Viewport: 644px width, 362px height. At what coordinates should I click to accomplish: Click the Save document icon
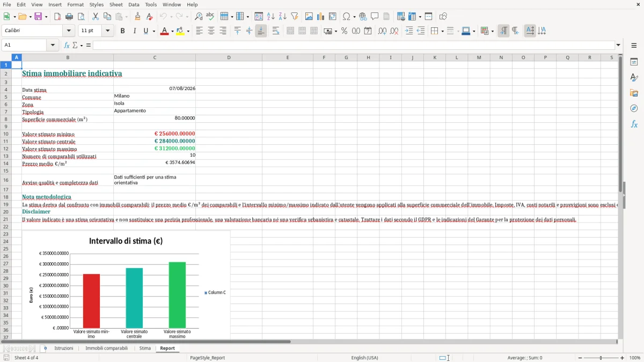tap(38, 17)
